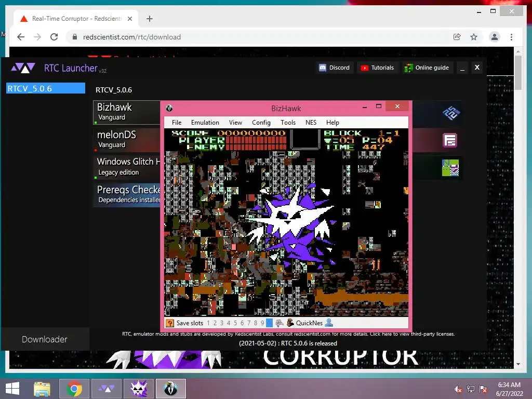Click the QuickNes core label

coord(309,323)
